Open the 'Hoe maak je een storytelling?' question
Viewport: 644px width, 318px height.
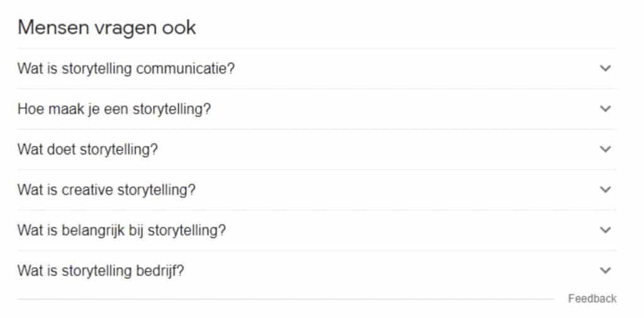[x=114, y=109]
